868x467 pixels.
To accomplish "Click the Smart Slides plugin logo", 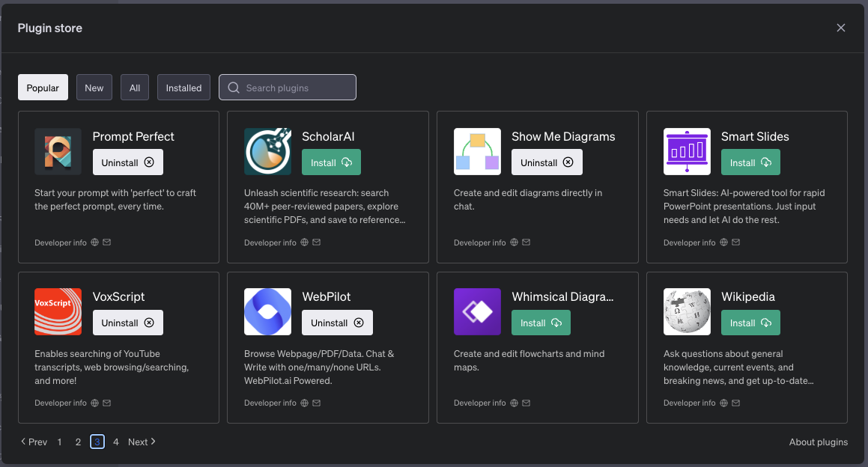I will [x=687, y=151].
